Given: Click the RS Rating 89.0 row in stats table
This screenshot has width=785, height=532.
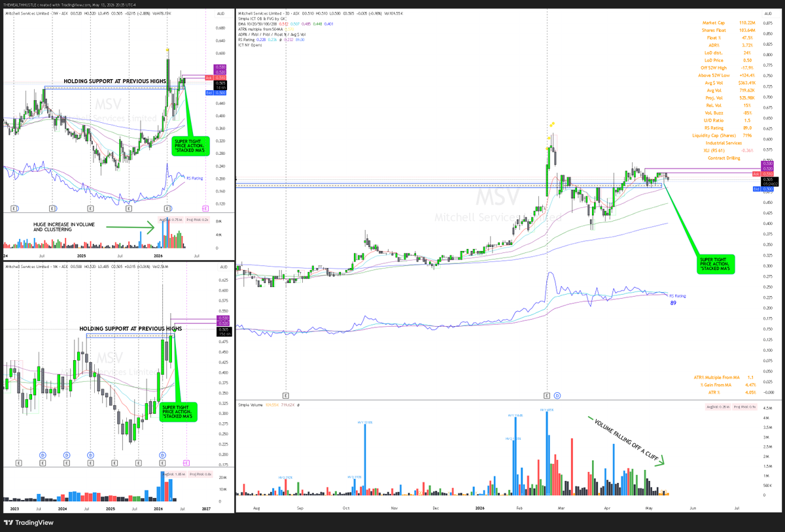Looking at the screenshot, I should point(729,128).
